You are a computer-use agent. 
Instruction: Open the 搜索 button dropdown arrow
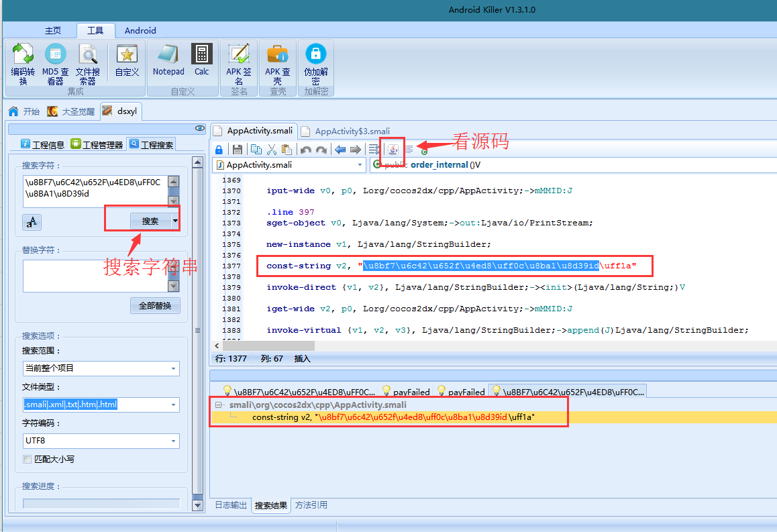point(175,221)
